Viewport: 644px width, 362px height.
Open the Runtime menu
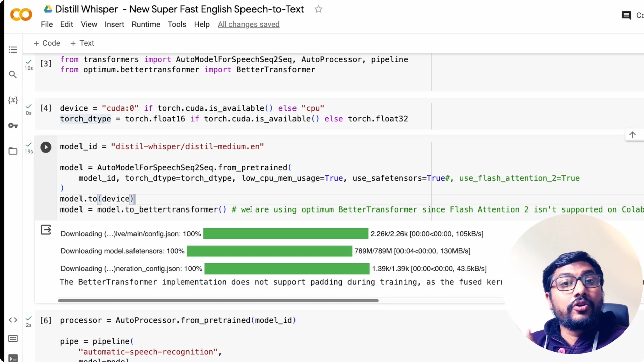(x=146, y=24)
